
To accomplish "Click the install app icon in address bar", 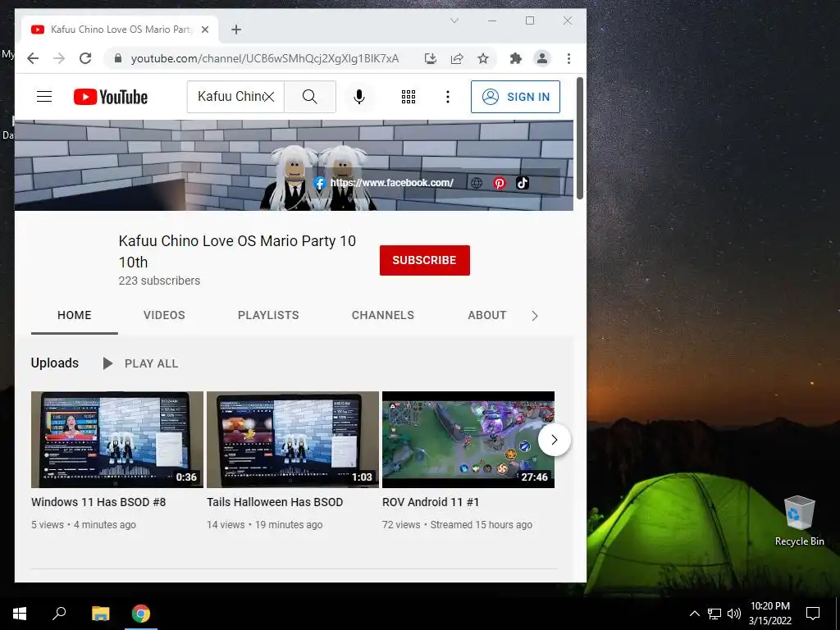I will coord(430,58).
